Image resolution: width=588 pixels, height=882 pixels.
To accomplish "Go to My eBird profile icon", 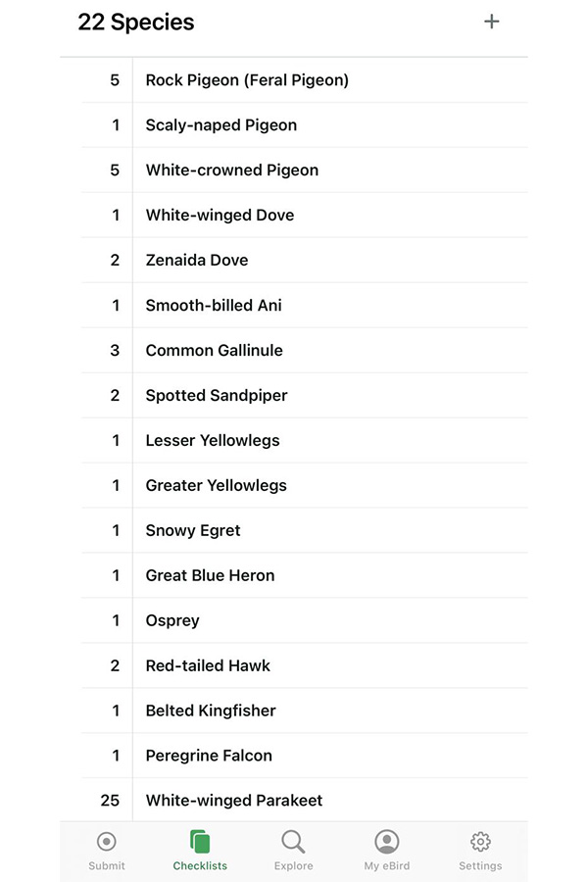I will point(387,842).
